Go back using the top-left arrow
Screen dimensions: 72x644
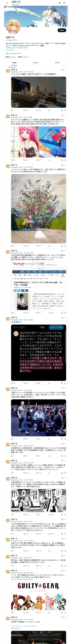click(7, 3)
